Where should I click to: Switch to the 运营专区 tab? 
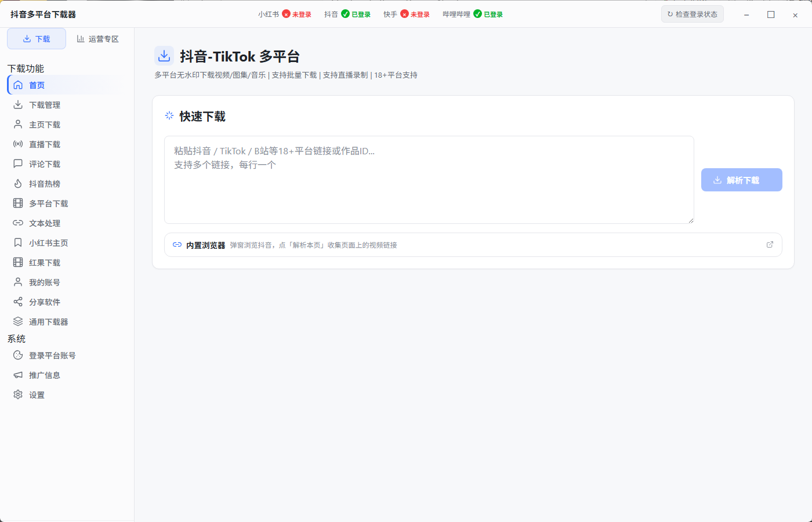click(x=97, y=39)
